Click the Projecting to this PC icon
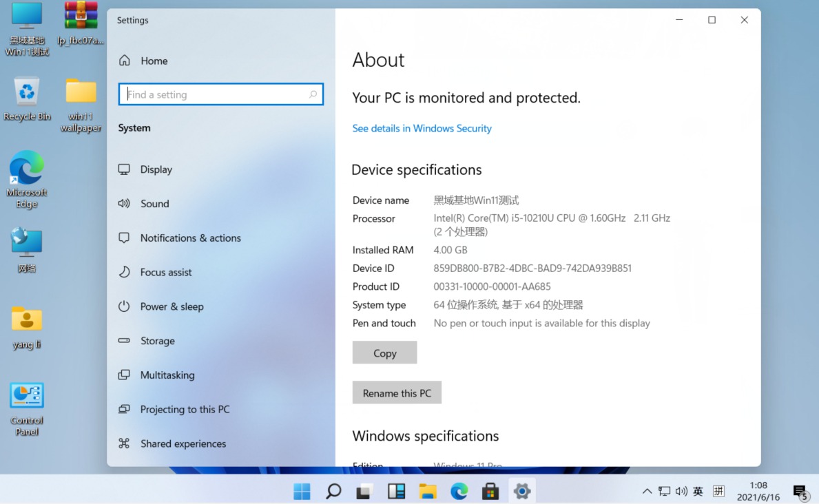Screen dimensions: 819x504 coord(124,410)
